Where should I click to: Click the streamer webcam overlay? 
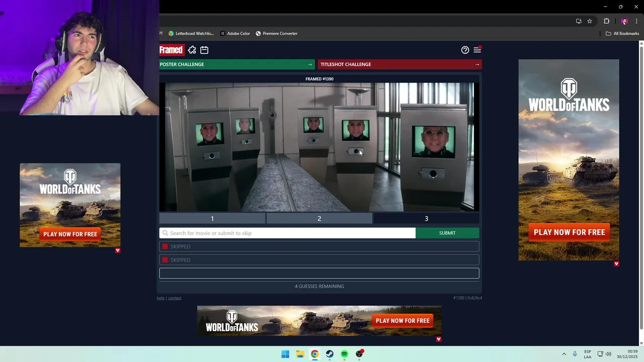79,58
